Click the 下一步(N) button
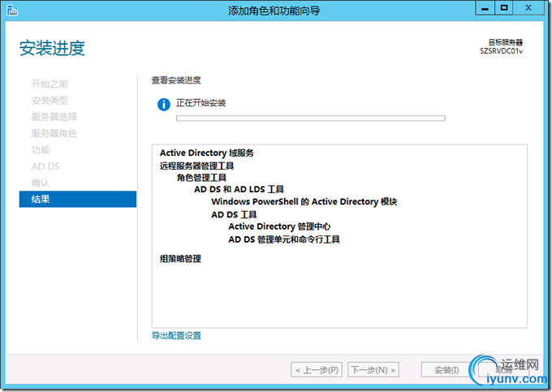This screenshot has width=552, height=392. 373,370
